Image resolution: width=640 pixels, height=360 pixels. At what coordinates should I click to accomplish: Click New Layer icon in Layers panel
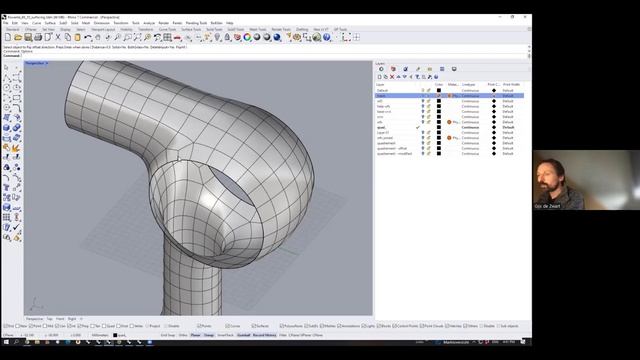pos(380,77)
